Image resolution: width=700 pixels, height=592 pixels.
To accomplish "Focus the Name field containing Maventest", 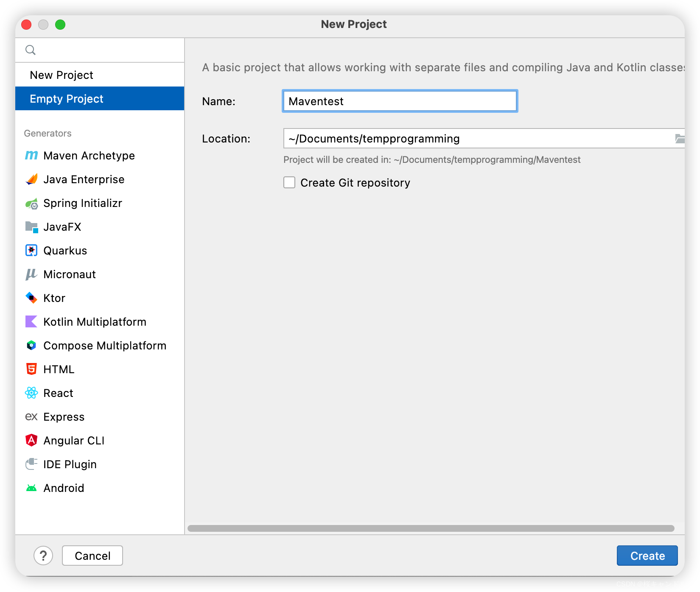I will coord(400,101).
